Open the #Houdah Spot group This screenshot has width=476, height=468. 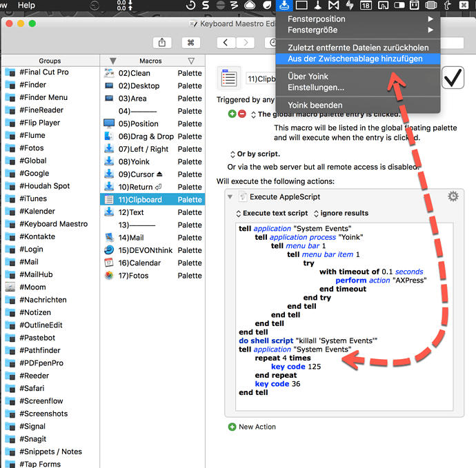coord(50,186)
